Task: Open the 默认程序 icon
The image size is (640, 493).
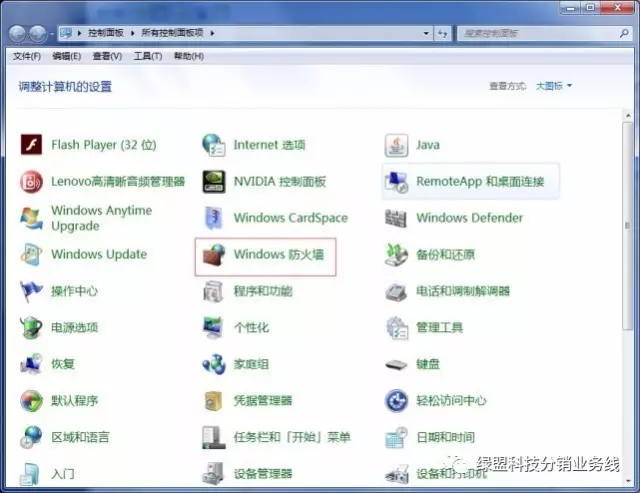Action: 31,400
